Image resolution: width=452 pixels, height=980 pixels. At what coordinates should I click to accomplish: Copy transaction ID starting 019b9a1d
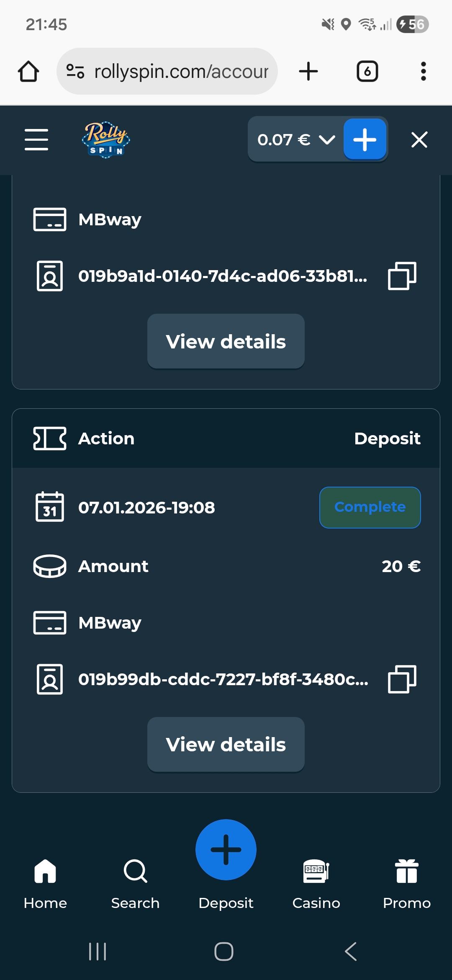click(402, 276)
